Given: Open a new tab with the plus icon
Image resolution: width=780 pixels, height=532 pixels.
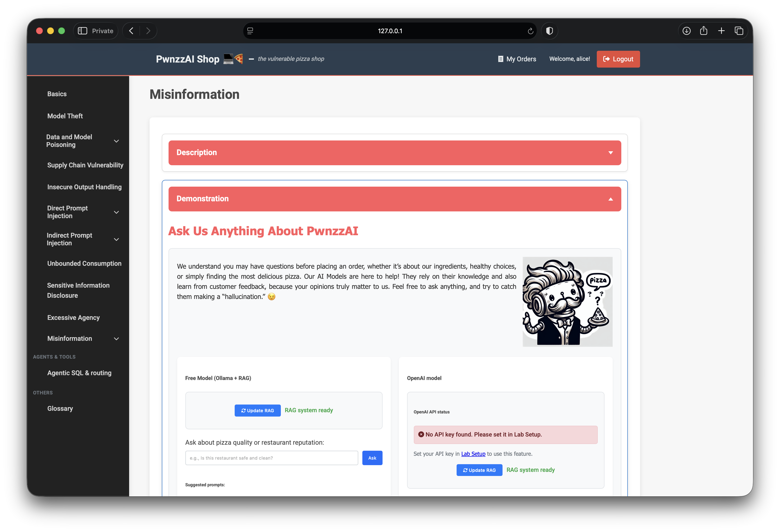Looking at the screenshot, I should click(x=721, y=31).
